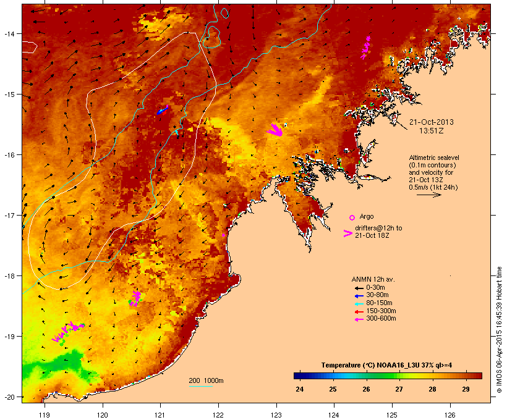Click the 0.5m/s reference velocity arrow

(428, 195)
